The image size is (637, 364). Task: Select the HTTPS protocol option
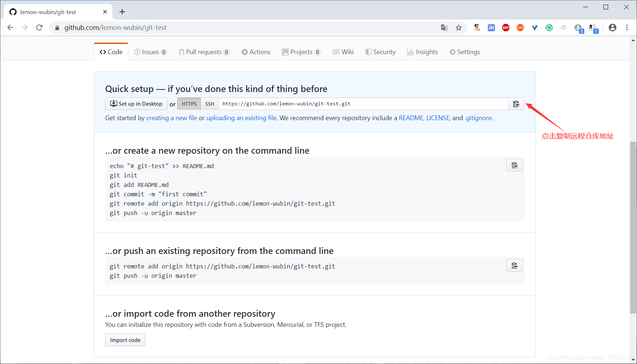pyautogui.click(x=189, y=104)
